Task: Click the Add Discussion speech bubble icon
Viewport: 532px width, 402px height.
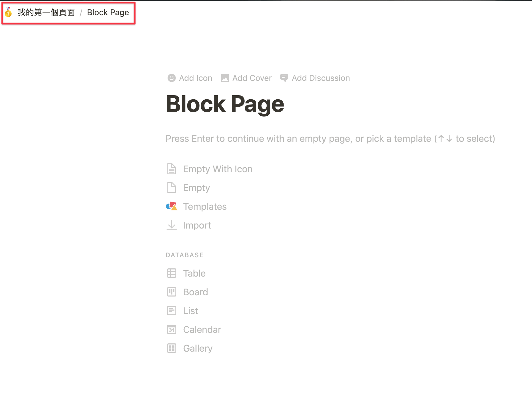Action: pyautogui.click(x=284, y=78)
